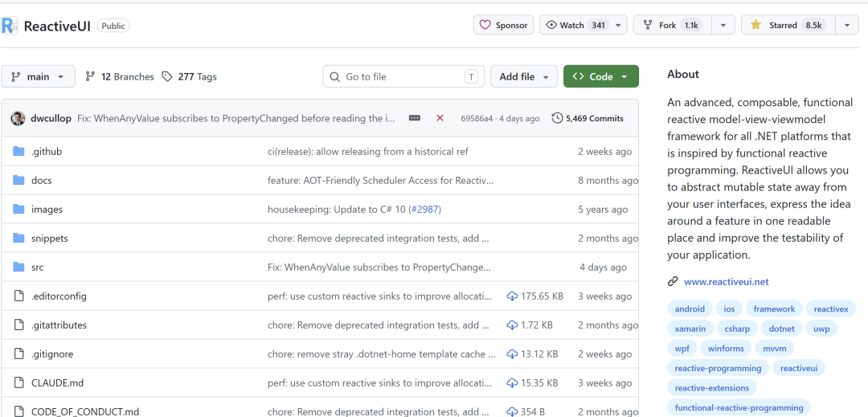Select the reactive-programming topic tag

pos(718,368)
